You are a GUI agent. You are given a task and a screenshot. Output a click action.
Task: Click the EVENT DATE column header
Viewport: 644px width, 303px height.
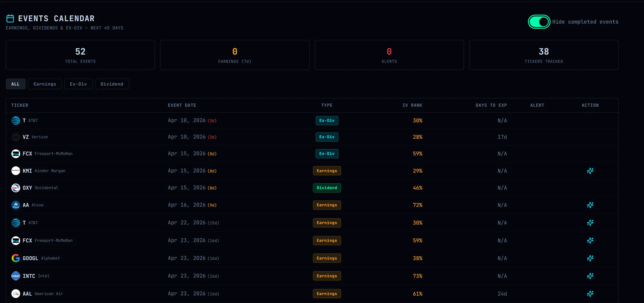click(182, 105)
